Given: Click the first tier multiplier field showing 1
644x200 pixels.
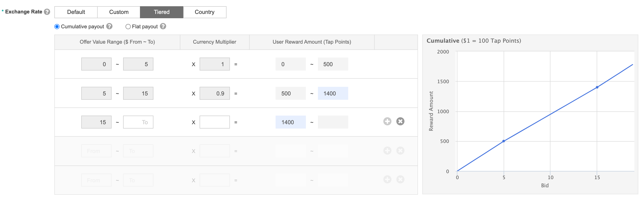Looking at the screenshot, I should point(215,64).
